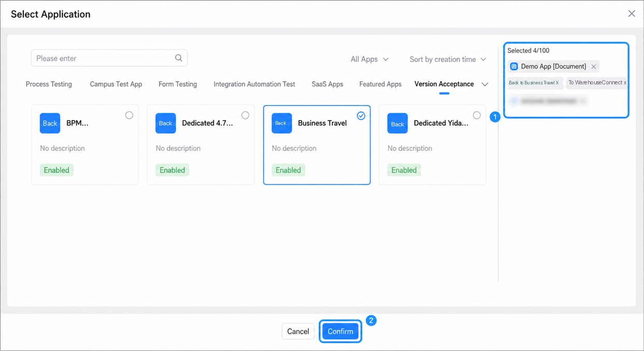Select the Dedicated Yida radio button
The width and height of the screenshot is (644, 351).
[x=477, y=115]
